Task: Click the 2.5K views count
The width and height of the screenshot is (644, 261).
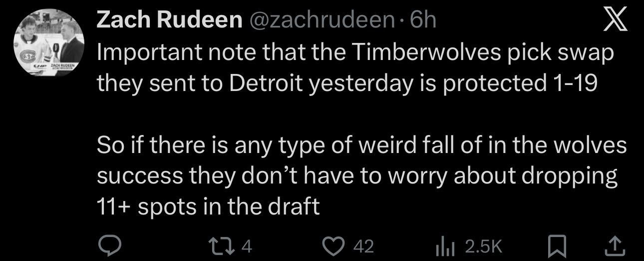Action: point(482,245)
